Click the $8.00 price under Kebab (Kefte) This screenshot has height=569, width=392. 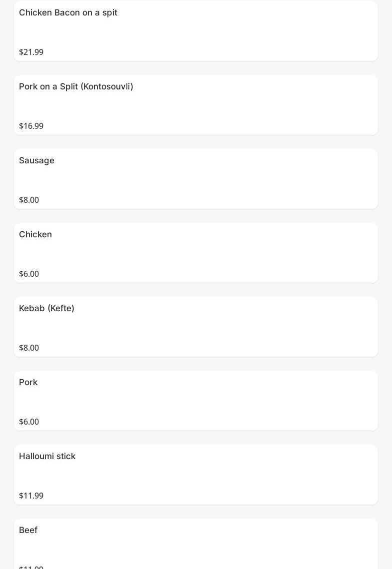point(29,348)
